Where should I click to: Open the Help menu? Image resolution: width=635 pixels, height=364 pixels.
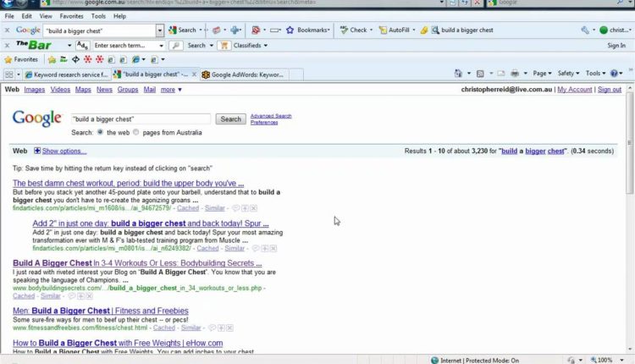tap(119, 16)
